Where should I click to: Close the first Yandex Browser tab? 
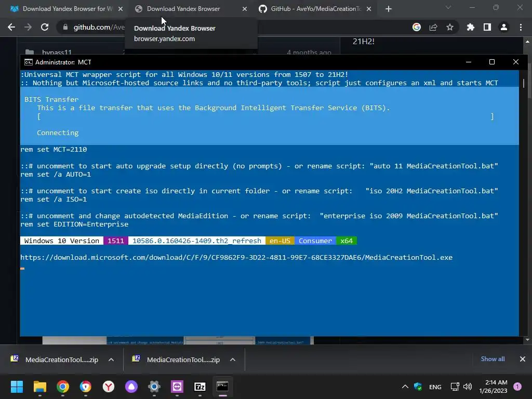point(121,9)
